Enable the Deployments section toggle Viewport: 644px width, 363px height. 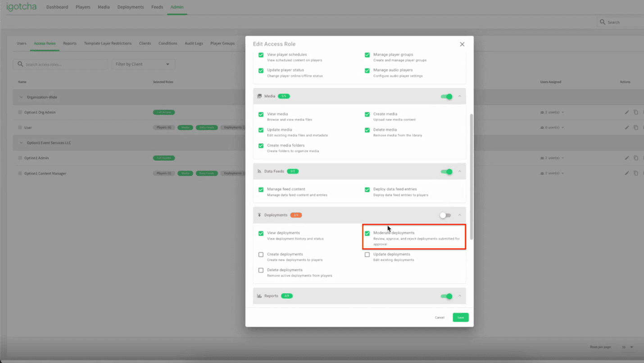pos(445,215)
